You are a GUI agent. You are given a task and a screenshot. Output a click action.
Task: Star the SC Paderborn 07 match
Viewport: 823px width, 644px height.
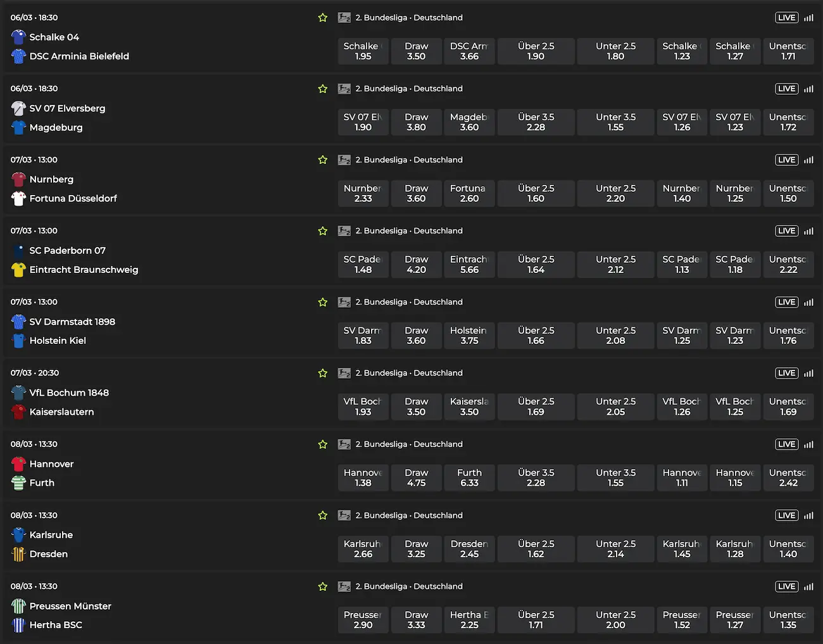pos(323,231)
